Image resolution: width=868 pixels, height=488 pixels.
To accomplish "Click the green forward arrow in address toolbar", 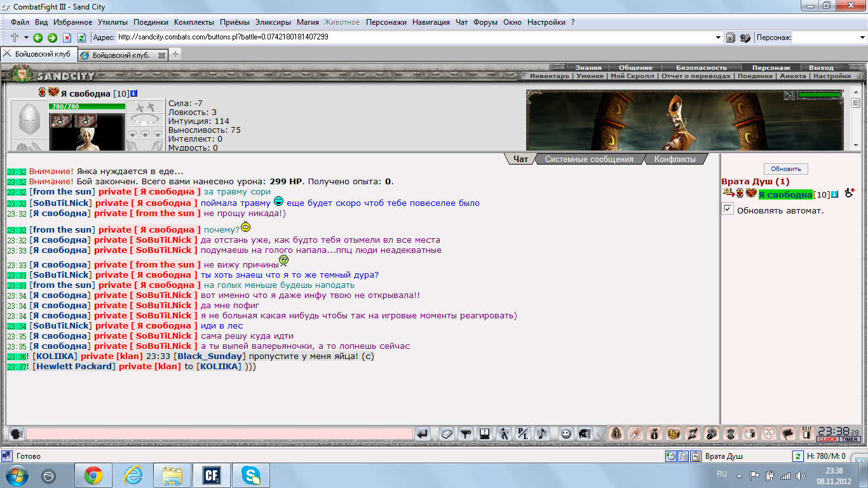I will (x=52, y=37).
